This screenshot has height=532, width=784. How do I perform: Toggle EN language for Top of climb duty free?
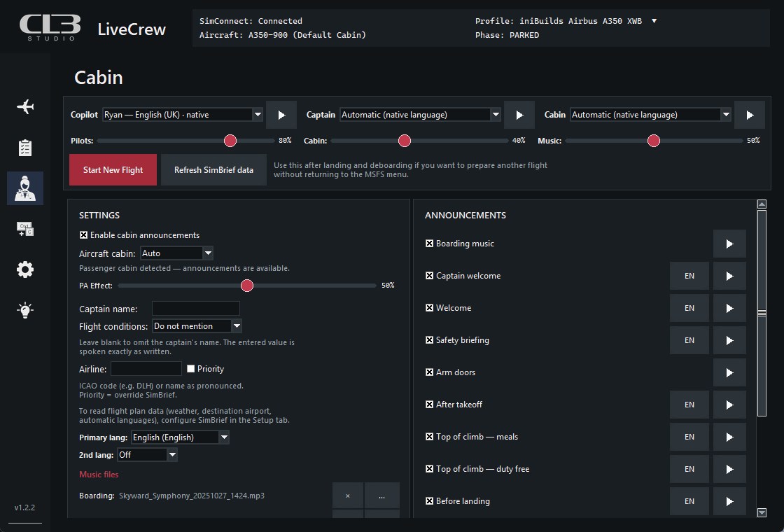tap(689, 469)
